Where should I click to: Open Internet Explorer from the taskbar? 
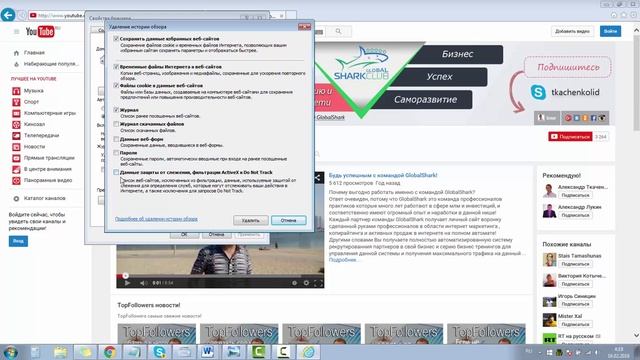pyautogui.click(x=308, y=352)
